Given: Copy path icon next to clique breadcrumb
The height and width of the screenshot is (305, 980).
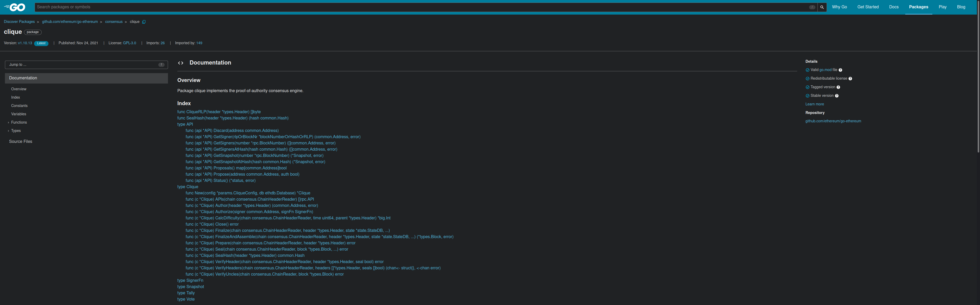Looking at the screenshot, I should tap(144, 22).
